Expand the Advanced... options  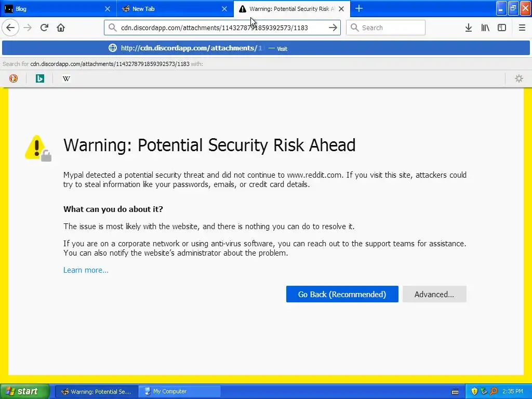tap(434, 294)
